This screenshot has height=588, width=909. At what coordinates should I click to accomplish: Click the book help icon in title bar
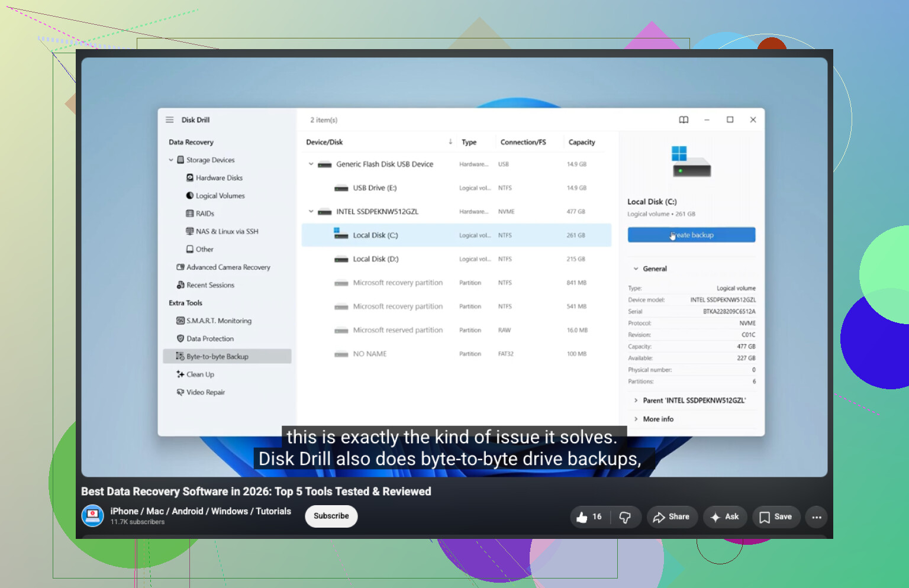click(684, 119)
